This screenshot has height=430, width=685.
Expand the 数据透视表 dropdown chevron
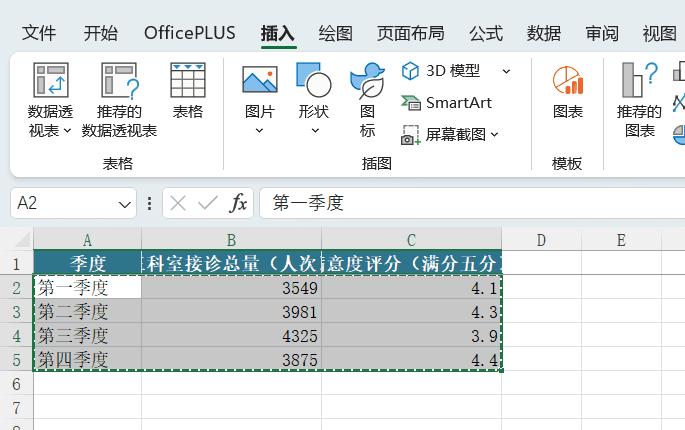[x=67, y=130]
